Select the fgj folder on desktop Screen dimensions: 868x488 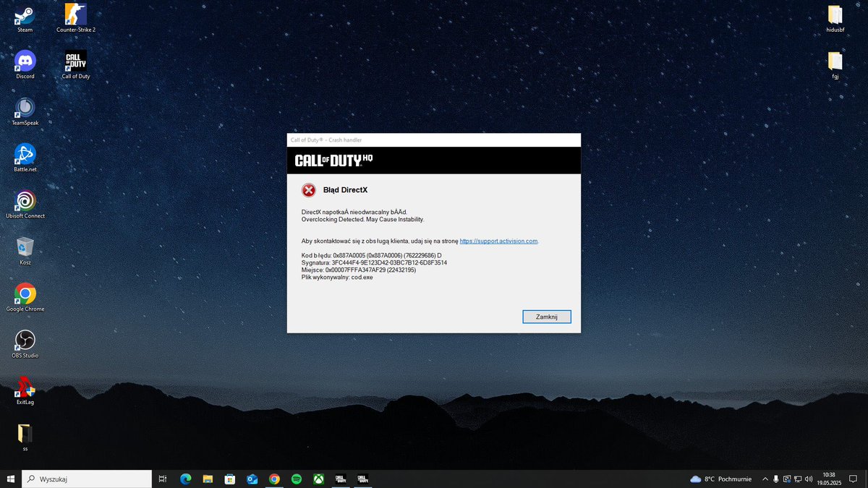pyautogui.click(x=835, y=64)
